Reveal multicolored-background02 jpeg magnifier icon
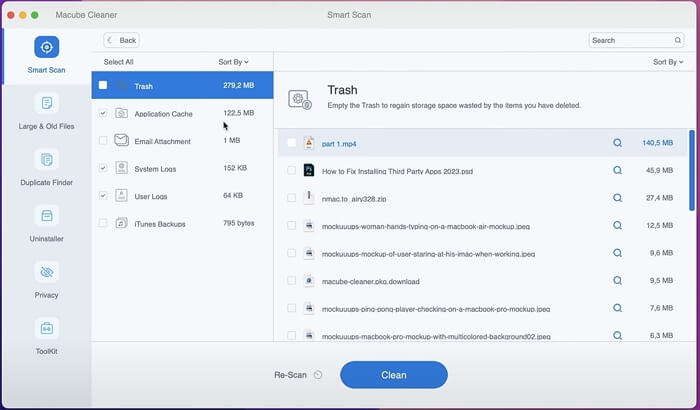The image size is (700, 410). [617, 335]
